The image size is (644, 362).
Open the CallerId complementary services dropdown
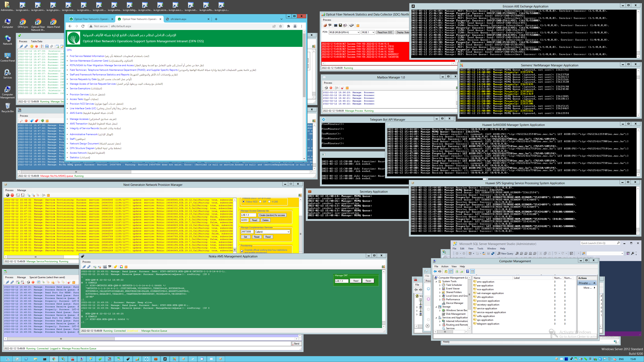click(272, 232)
